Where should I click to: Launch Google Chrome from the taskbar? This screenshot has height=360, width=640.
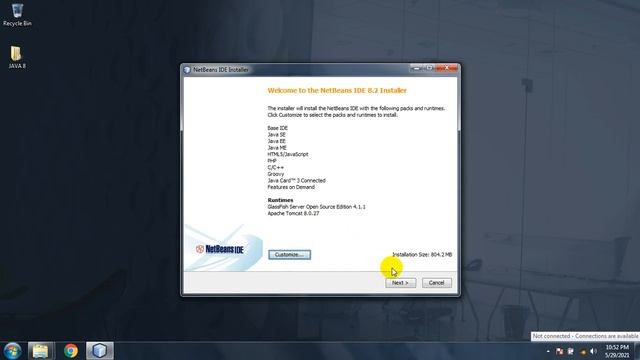coord(71,351)
